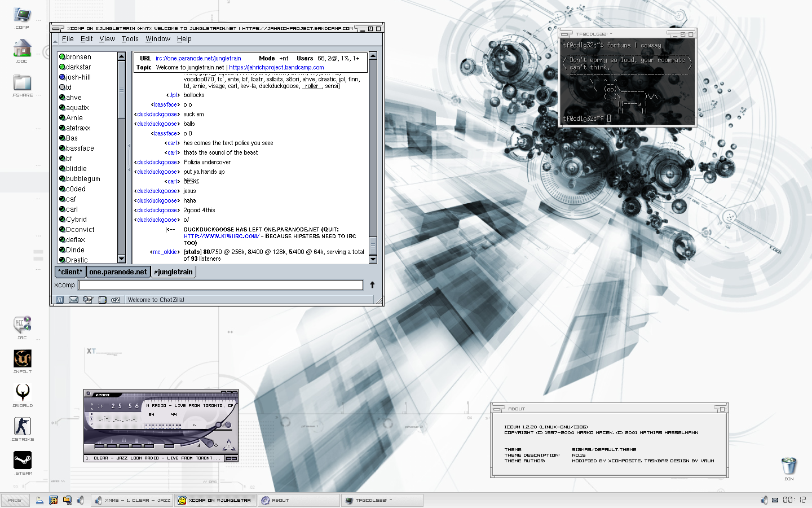
Task: Click the ChatZilla 'cZ' icon in the status bar
Action: coord(116,300)
